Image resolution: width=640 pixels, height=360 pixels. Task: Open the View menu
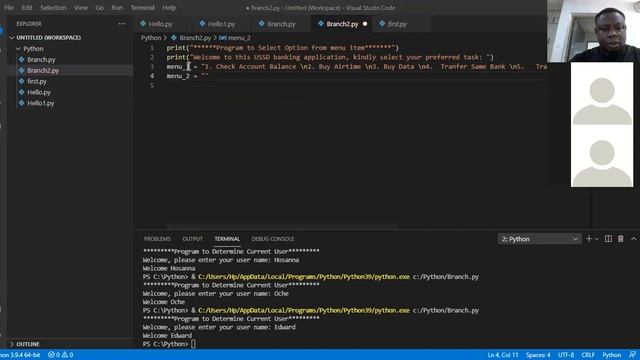(x=80, y=7)
